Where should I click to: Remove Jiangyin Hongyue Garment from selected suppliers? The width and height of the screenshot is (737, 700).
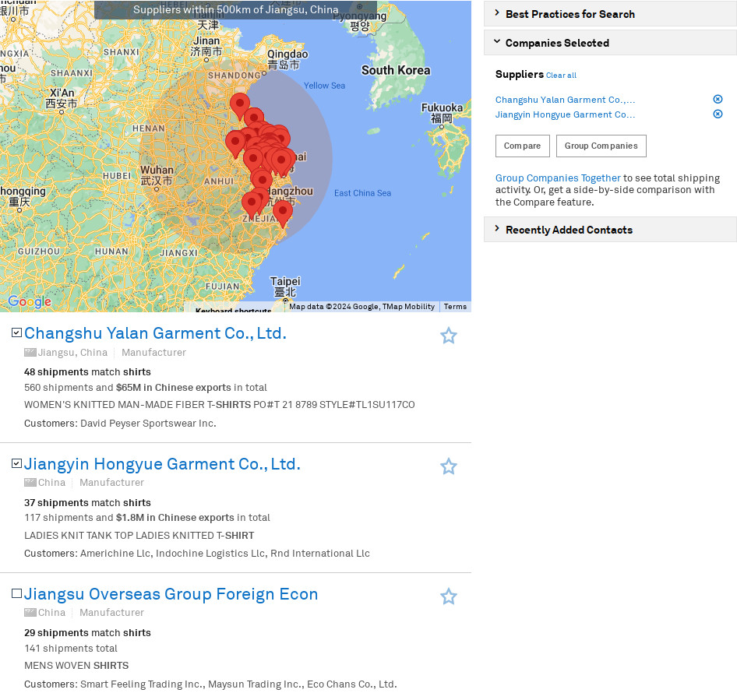click(x=718, y=114)
